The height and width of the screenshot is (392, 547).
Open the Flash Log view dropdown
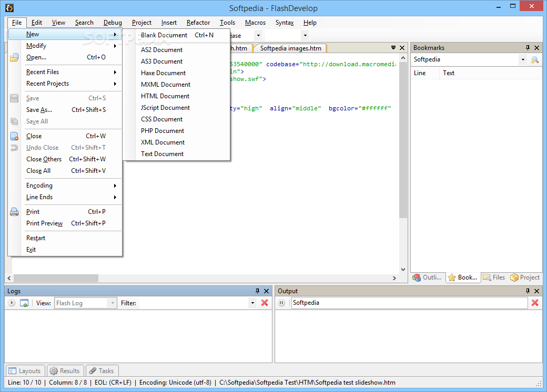[113, 303]
